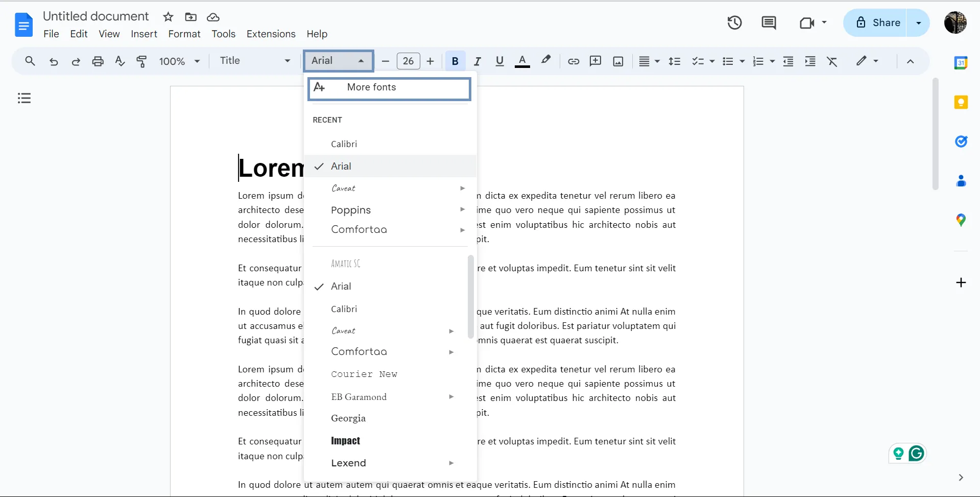Viewport: 980px width, 497px height.
Task: Show document outline list icon
Action: (x=24, y=98)
